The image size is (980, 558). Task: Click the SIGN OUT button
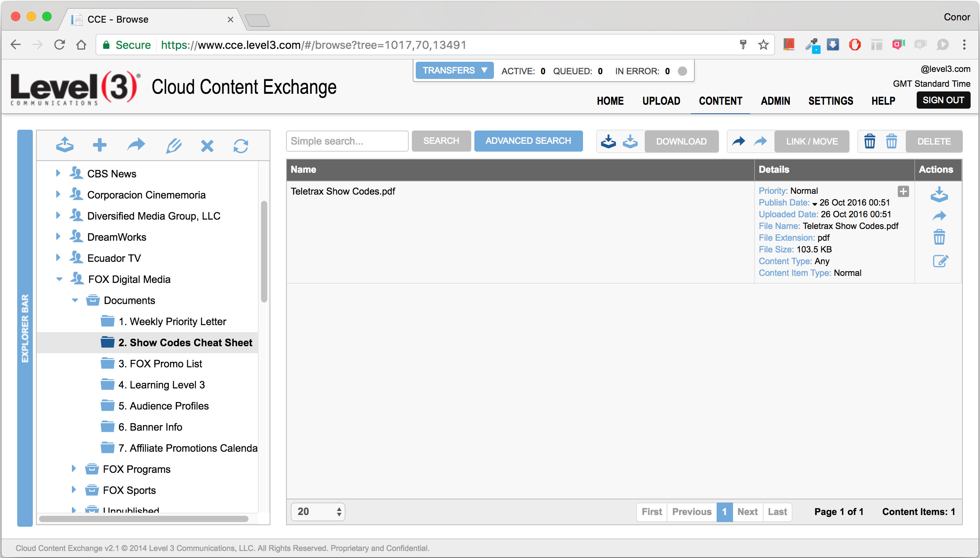coord(943,100)
